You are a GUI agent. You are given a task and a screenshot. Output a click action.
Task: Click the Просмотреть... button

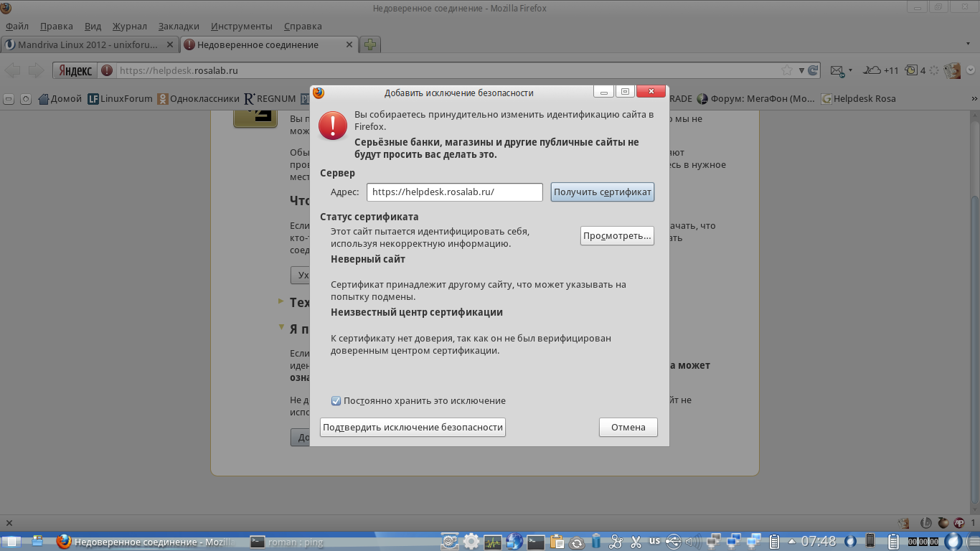[617, 235]
